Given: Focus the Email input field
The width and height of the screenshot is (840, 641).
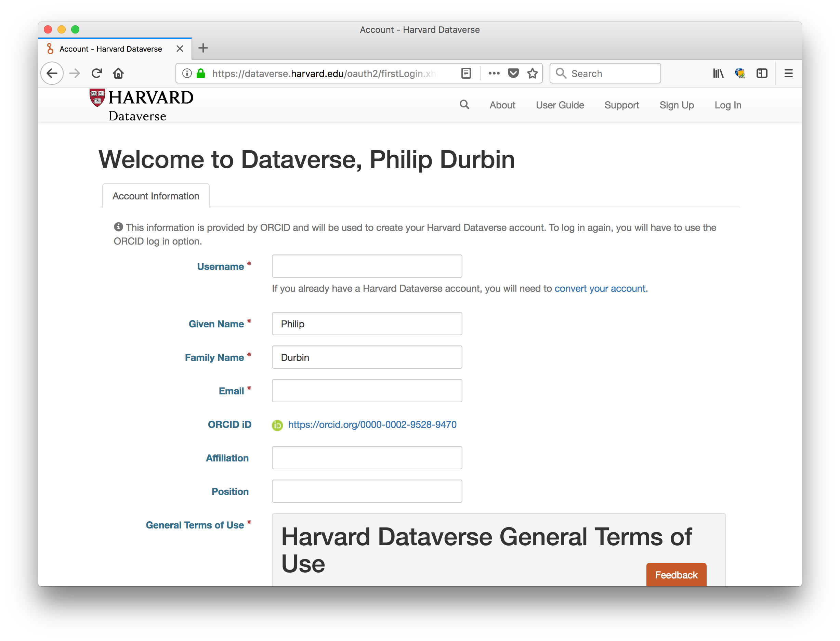Looking at the screenshot, I should (x=367, y=391).
